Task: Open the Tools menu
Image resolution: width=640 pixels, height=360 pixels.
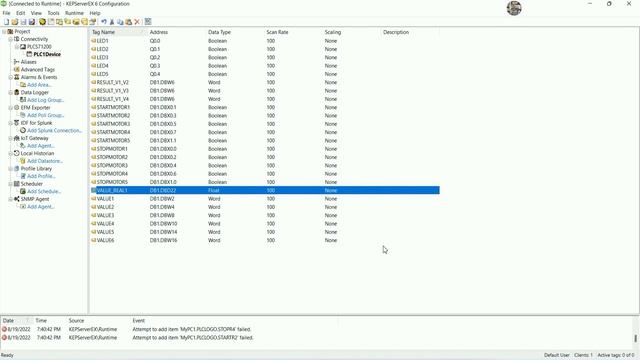Action: (x=53, y=13)
